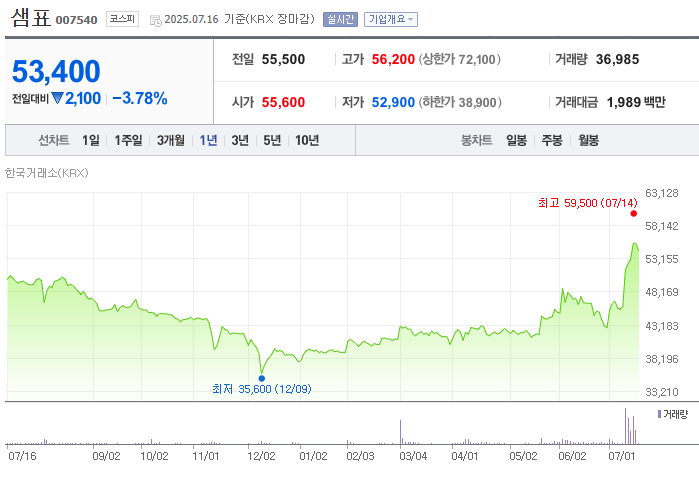Select the 5년 line chart tab
This screenshot has width=699, height=479.
coord(272,140)
